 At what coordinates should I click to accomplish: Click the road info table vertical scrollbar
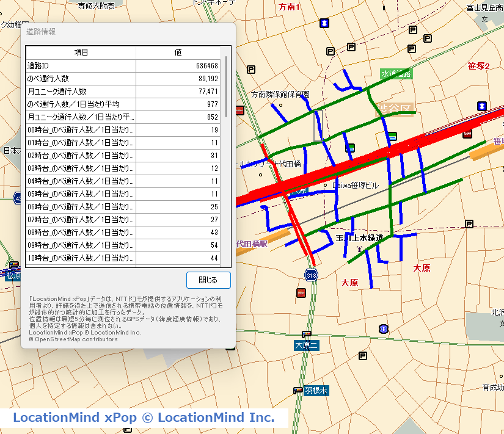pos(226,85)
